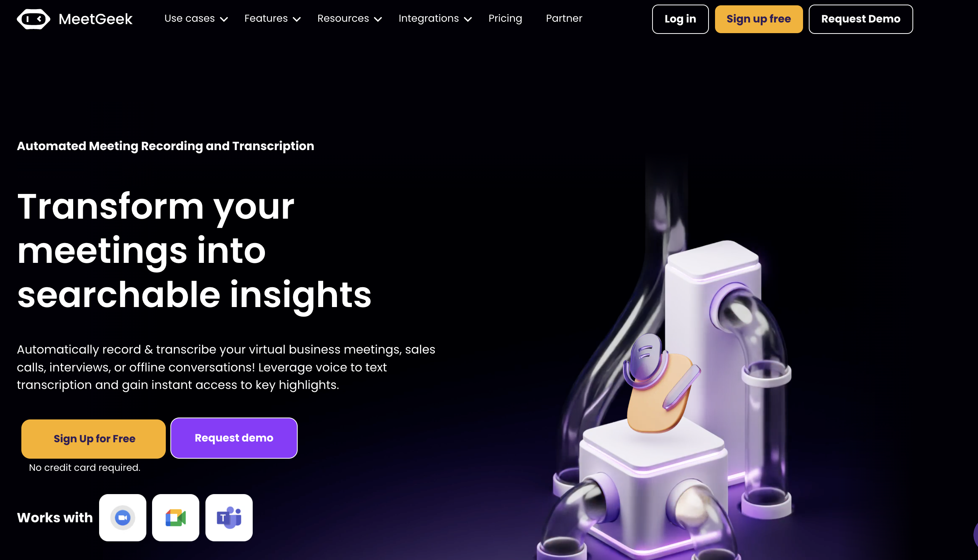Click the MeetGeek eye/camera brand icon
978x560 pixels.
33,19
